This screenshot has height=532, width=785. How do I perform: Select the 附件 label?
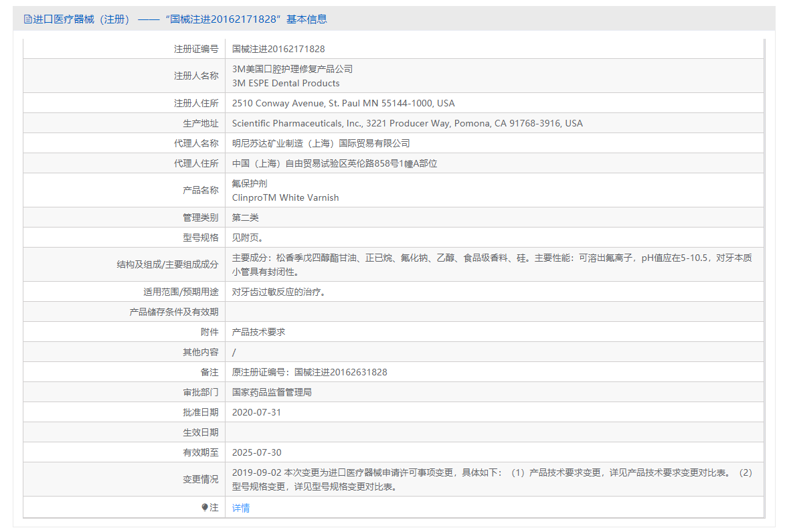(209, 333)
